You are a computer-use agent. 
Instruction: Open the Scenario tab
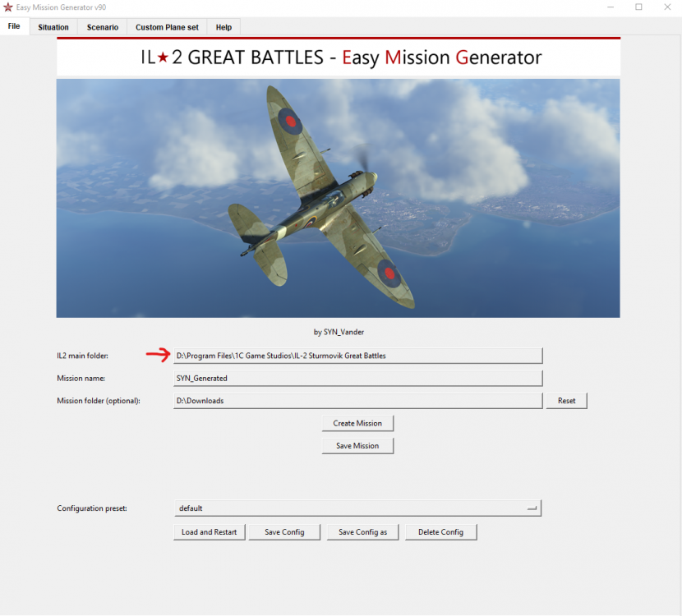(x=102, y=26)
